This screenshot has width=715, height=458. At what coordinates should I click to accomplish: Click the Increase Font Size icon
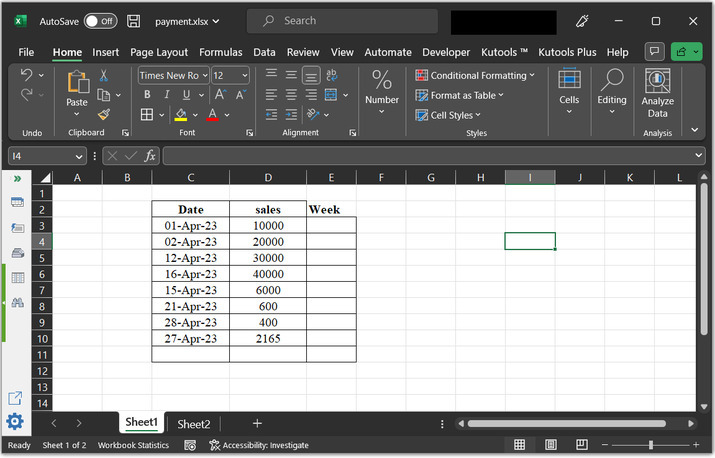pyautogui.click(x=223, y=95)
